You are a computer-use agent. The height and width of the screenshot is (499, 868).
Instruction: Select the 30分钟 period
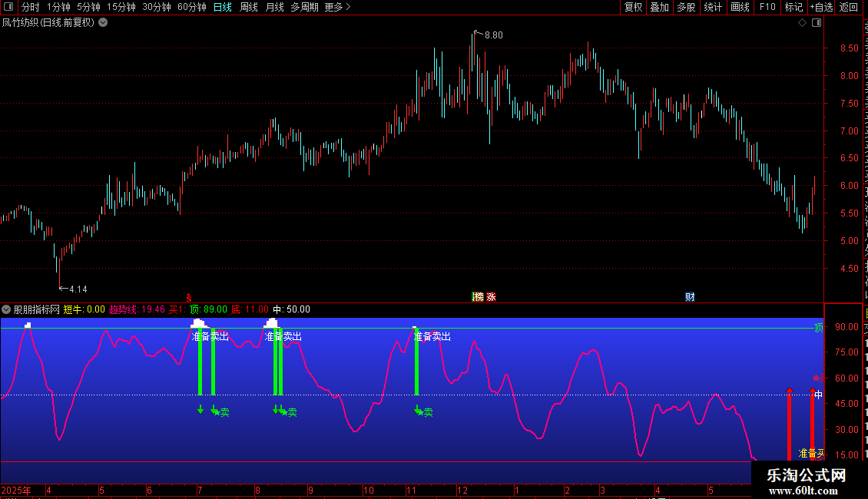pyautogui.click(x=157, y=7)
